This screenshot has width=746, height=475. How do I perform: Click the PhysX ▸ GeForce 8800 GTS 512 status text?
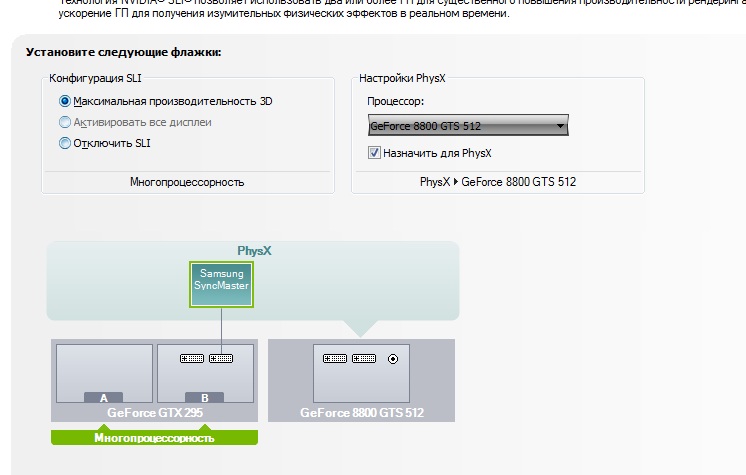pyautogui.click(x=498, y=182)
